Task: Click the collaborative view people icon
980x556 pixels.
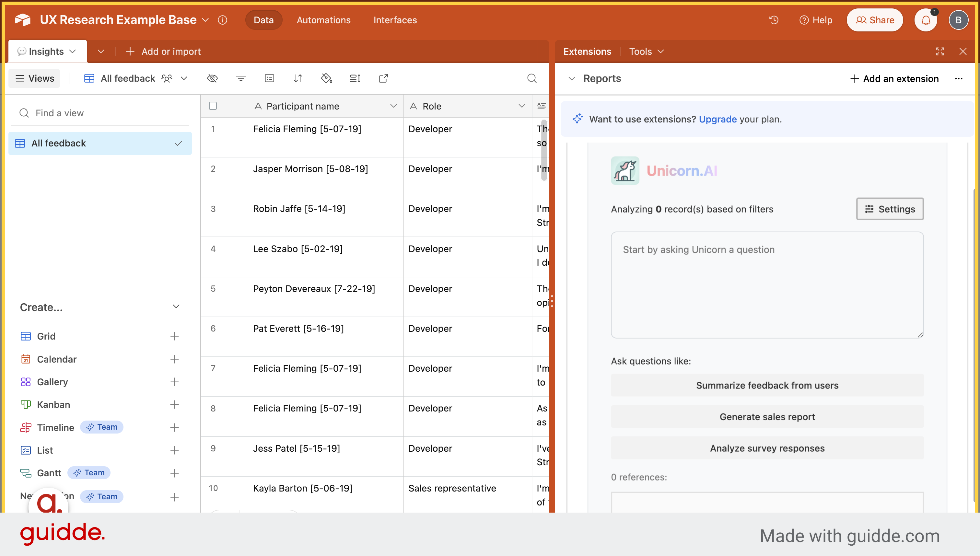Action: coord(167,78)
